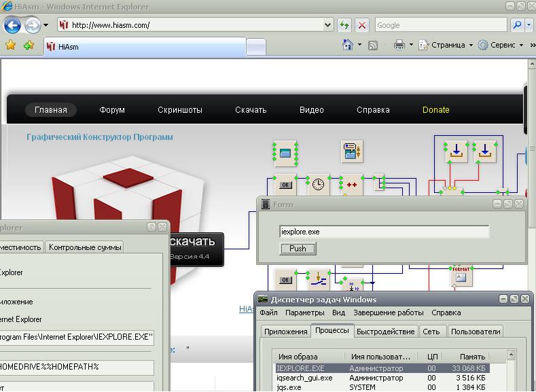Click the RSS feeds icon
Viewport: 536px width, 392px height.
372,46
